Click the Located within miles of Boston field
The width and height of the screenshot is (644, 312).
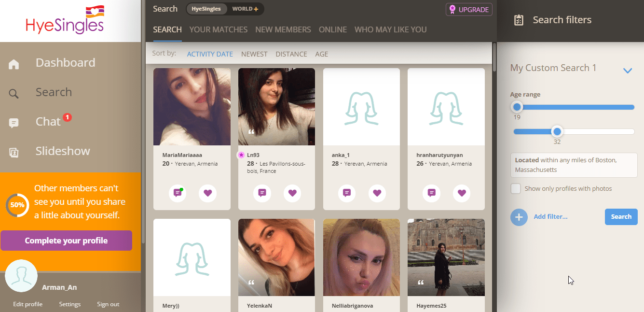(x=574, y=165)
